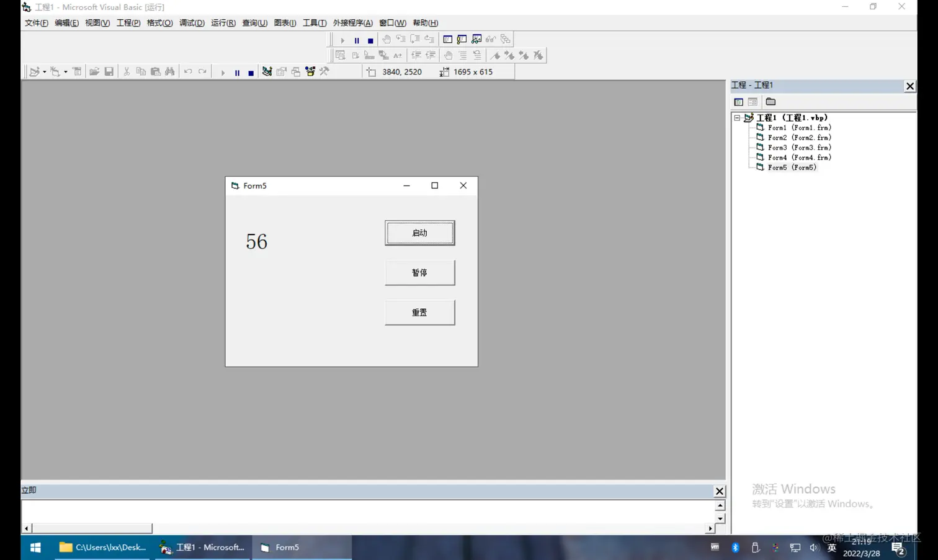Screen dimensions: 938x560
Task: Open the Add Project dropdown arrow
Action: [44, 72]
